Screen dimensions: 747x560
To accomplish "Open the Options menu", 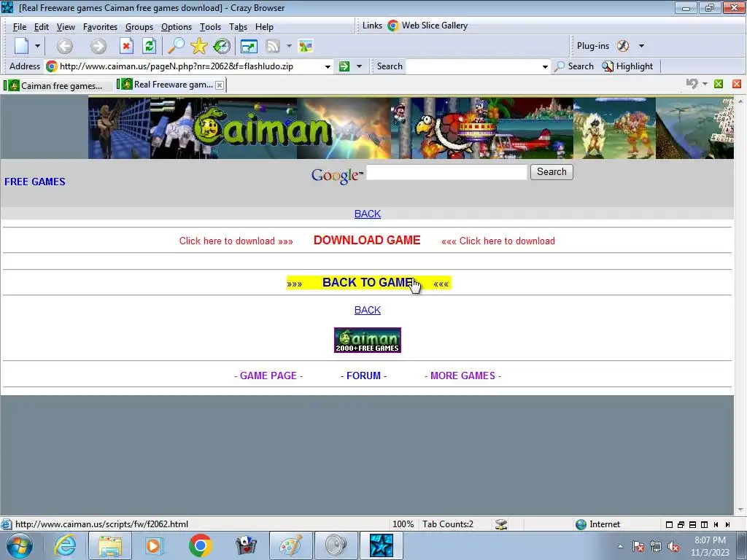I will pyautogui.click(x=177, y=27).
